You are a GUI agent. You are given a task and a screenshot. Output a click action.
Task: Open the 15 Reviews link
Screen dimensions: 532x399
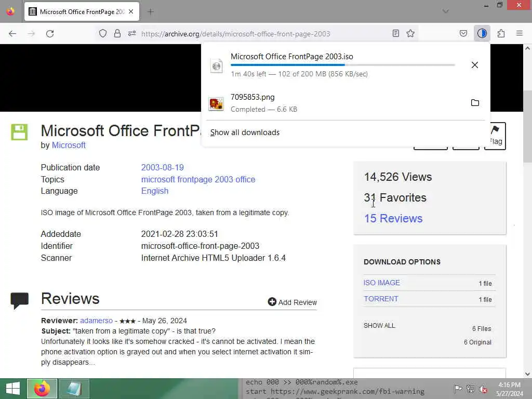[393, 218]
